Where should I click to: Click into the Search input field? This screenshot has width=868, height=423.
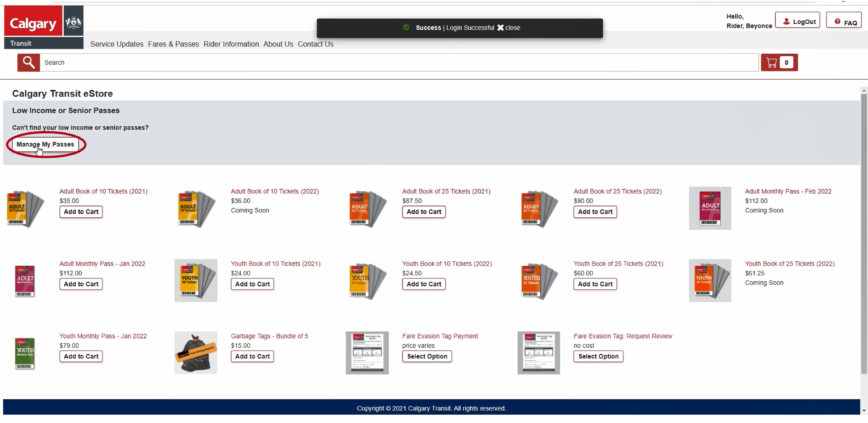tap(398, 63)
